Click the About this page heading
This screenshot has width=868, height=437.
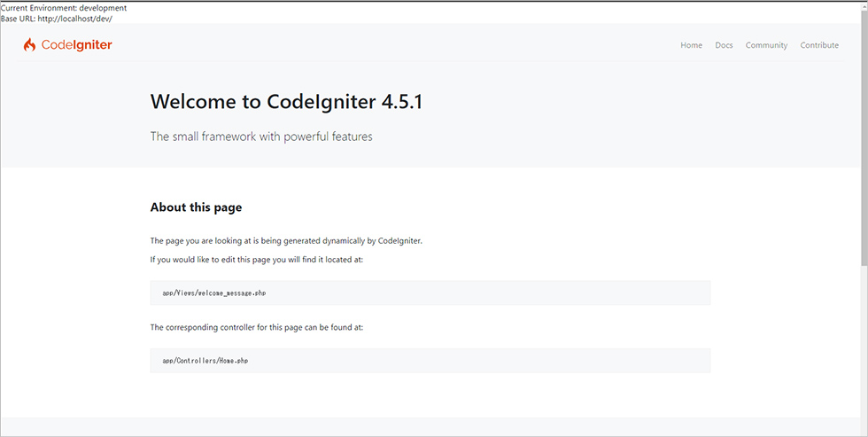[196, 207]
